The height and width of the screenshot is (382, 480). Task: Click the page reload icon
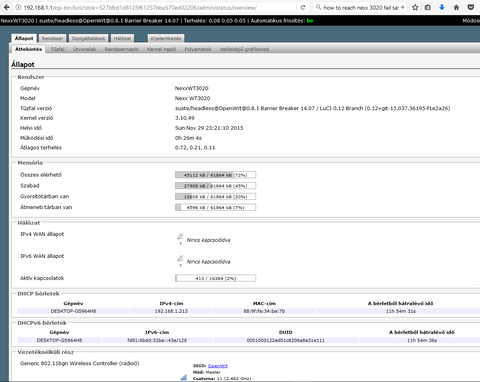[x=303, y=7]
